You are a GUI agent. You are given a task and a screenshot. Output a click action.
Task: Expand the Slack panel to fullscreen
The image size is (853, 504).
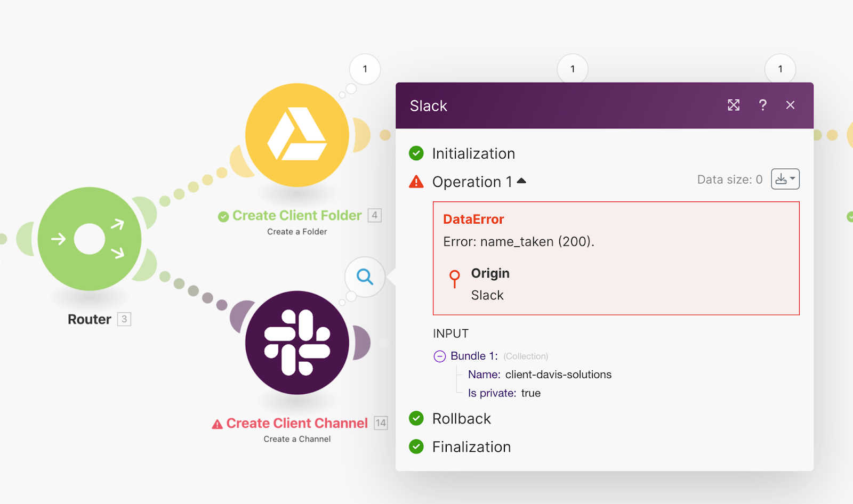(734, 105)
